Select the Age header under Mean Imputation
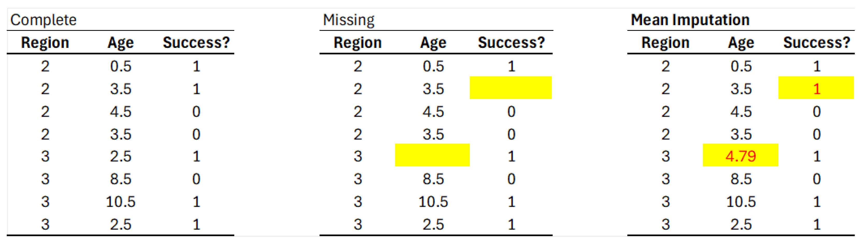Viewport: 868px width, 243px height. tap(741, 43)
